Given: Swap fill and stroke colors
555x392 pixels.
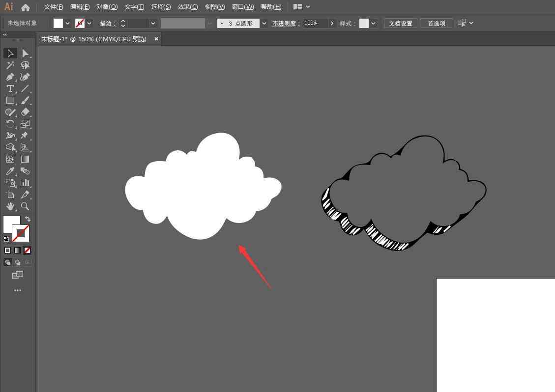Looking at the screenshot, I should click(x=28, y=219).
